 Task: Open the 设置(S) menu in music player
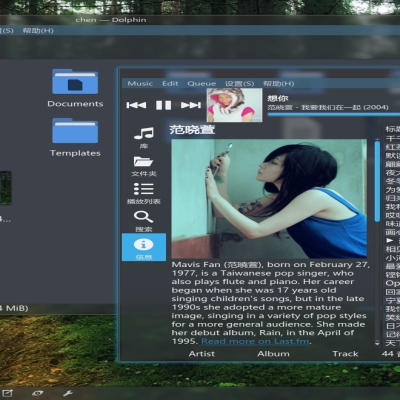[x=239, y=83]
